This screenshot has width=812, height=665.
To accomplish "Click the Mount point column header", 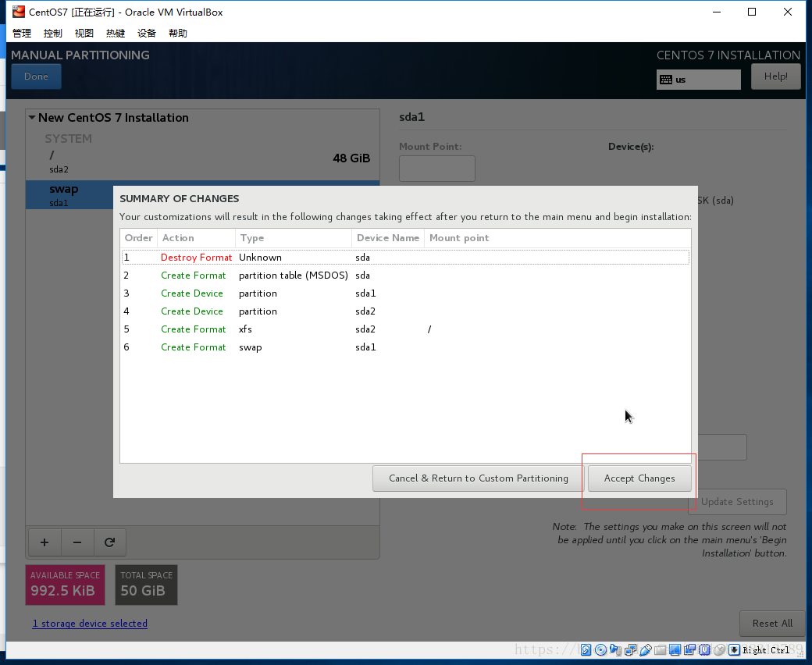I will point(557,238).
